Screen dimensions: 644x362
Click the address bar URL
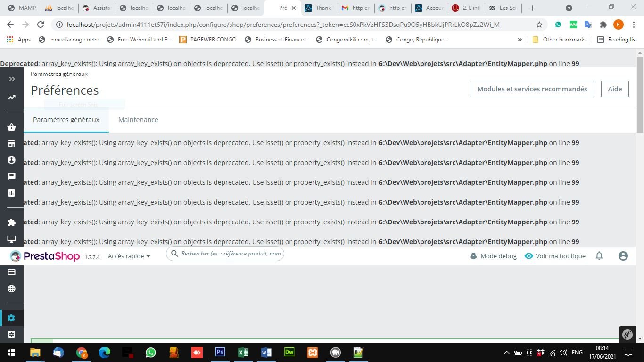coord(283,25)
